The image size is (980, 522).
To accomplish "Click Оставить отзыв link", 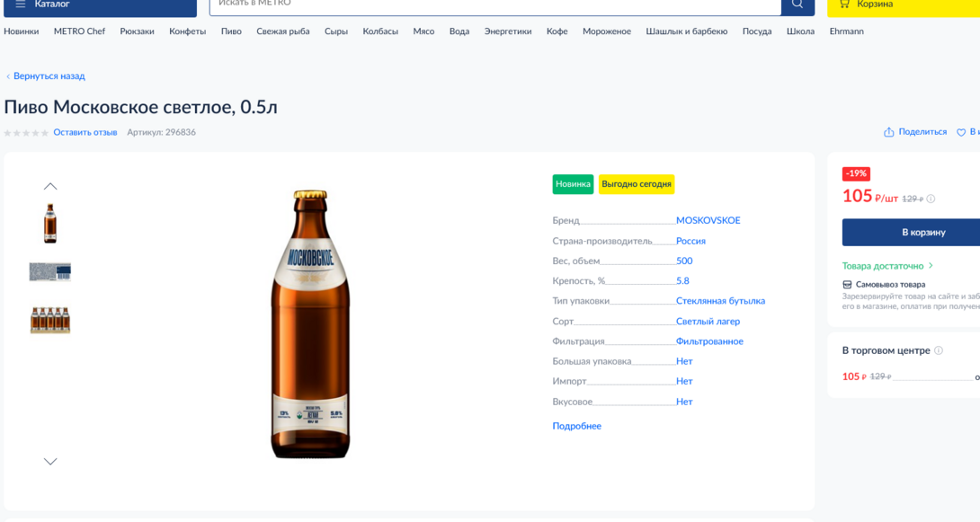I will tap(85, 132).
